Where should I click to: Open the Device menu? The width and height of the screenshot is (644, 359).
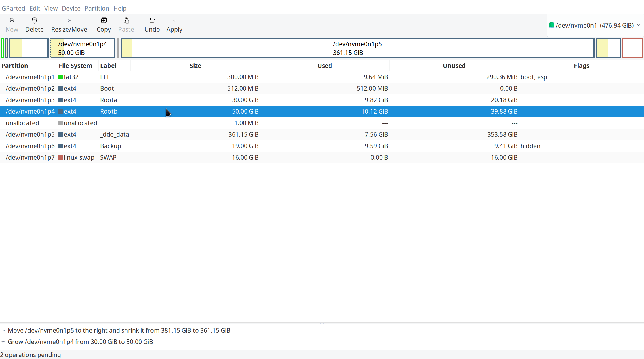[x=71, y=8]
